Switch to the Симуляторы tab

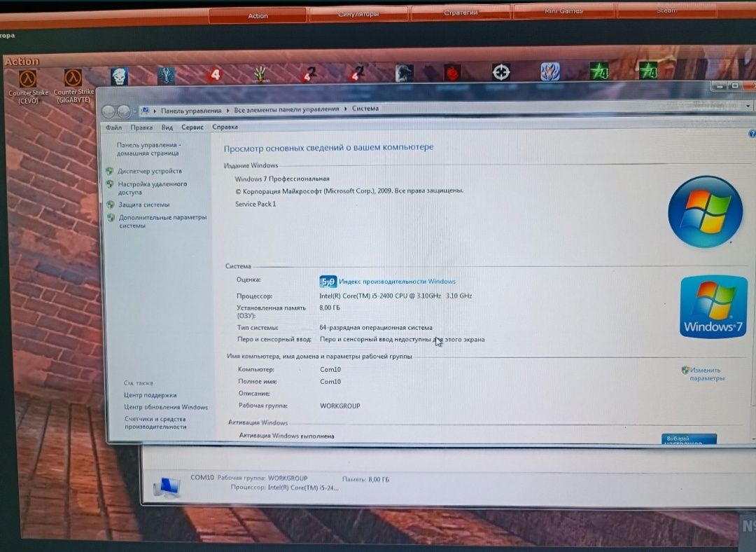(x=358, y=14)
